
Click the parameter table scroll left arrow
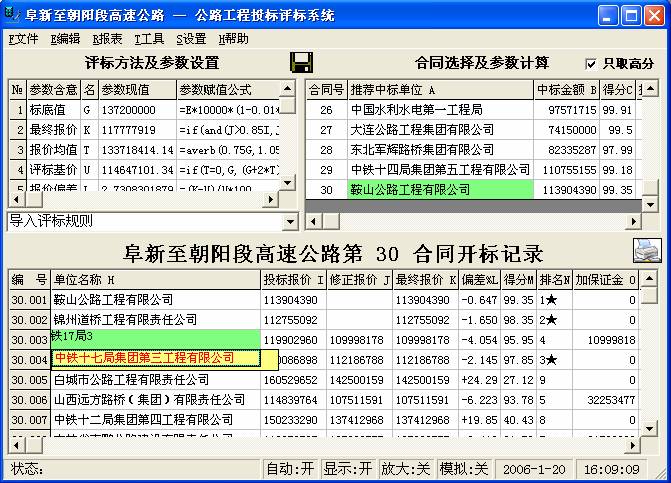click(16, 199)
